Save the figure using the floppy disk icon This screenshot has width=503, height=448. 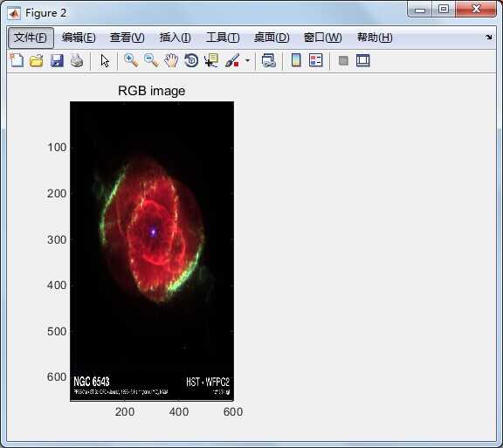(x=57, y=60)
